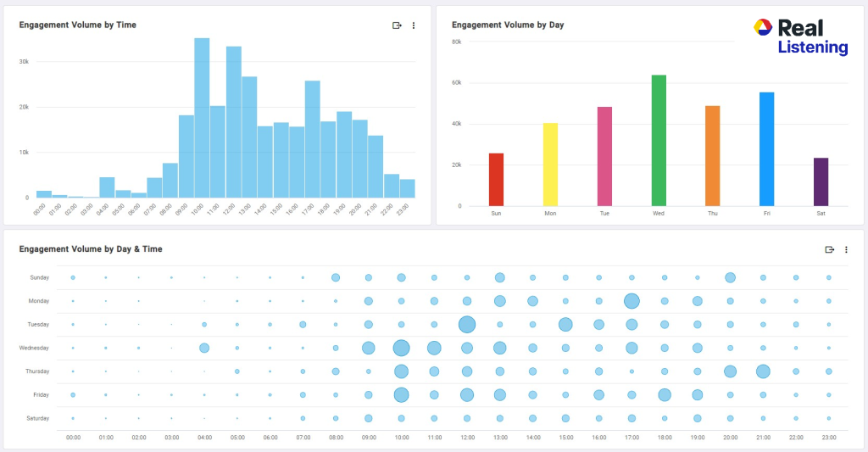This screenshot has width=868, height=452.
Task: Select the Thursday 21:00 bubble
Action: coord(763,371)
